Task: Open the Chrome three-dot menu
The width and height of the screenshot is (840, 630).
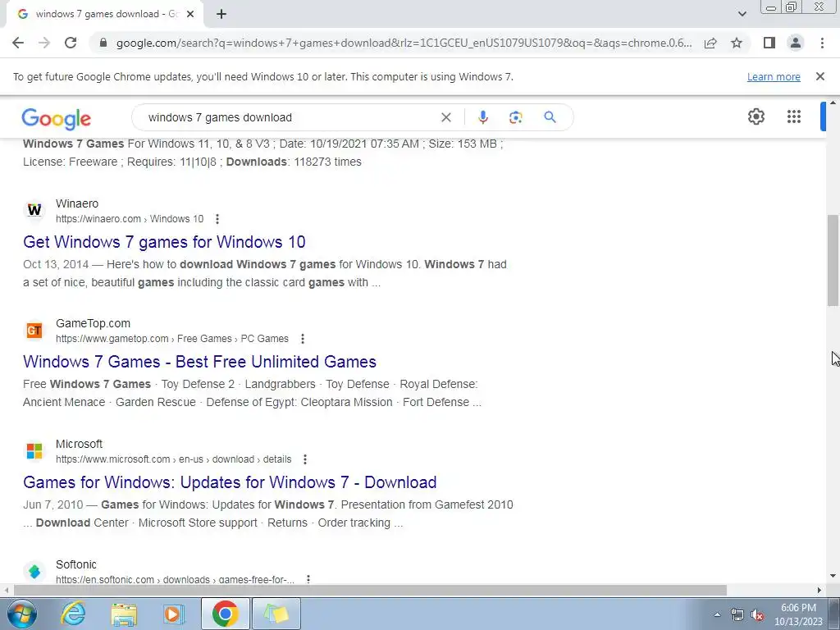Action: [x=822, y=43]
